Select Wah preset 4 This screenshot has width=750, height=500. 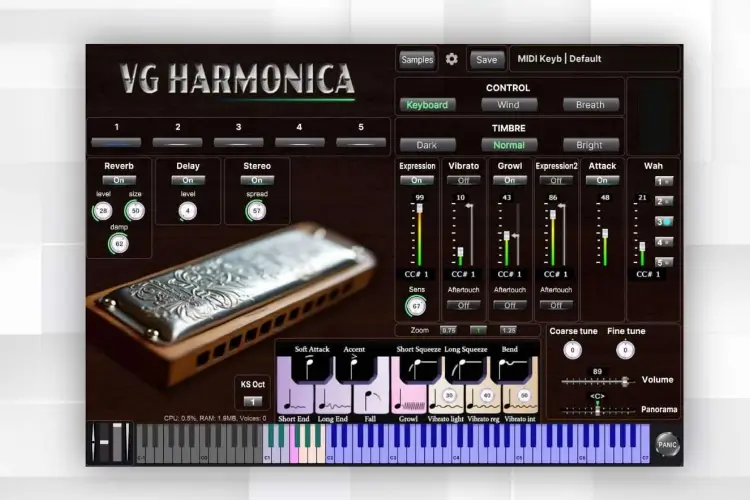click(664, 242)
